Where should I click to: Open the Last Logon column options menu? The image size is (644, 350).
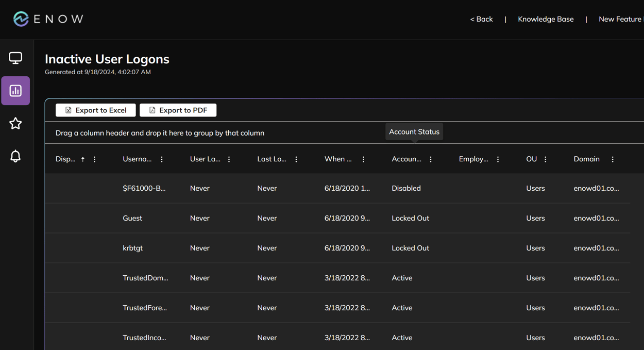tap(296, 159)
